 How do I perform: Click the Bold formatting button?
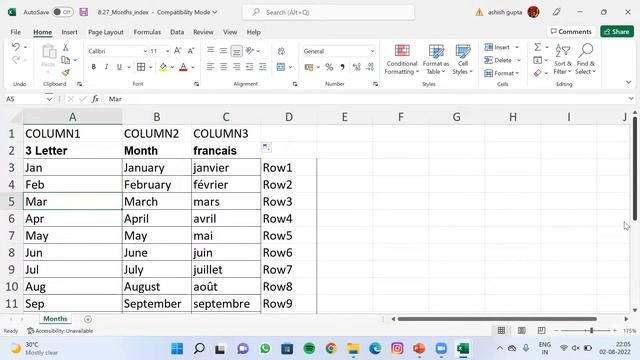(93, 67)
